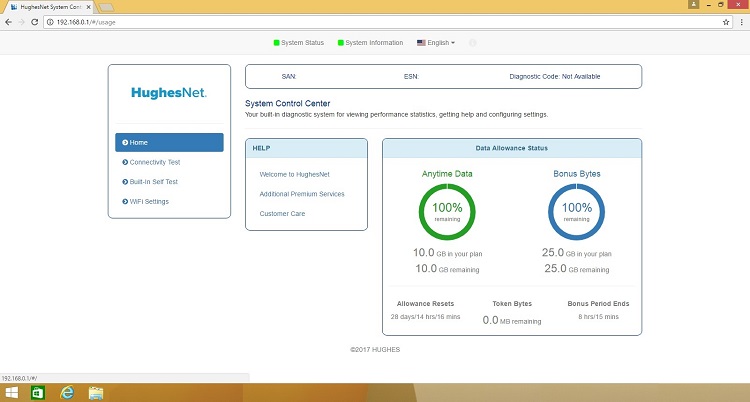Screen dimensions: 750x402
Task: Click the Anytime Data title
Action: [x=447, y=174]
